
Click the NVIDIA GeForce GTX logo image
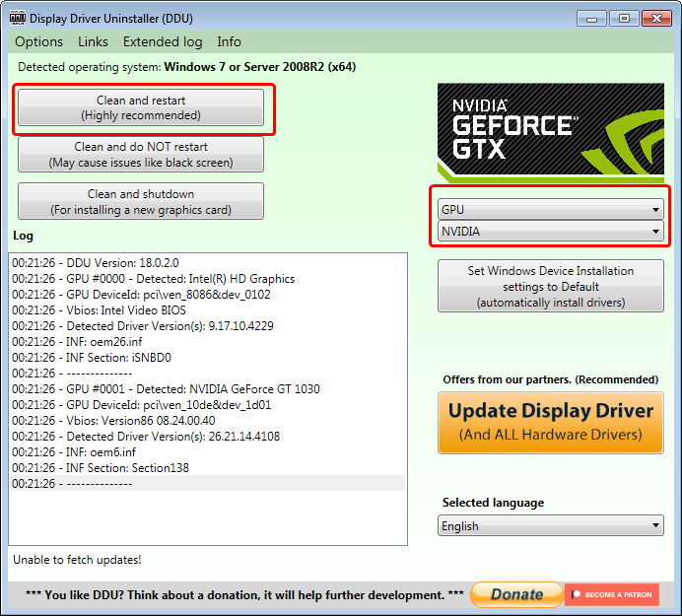(551, 133)
